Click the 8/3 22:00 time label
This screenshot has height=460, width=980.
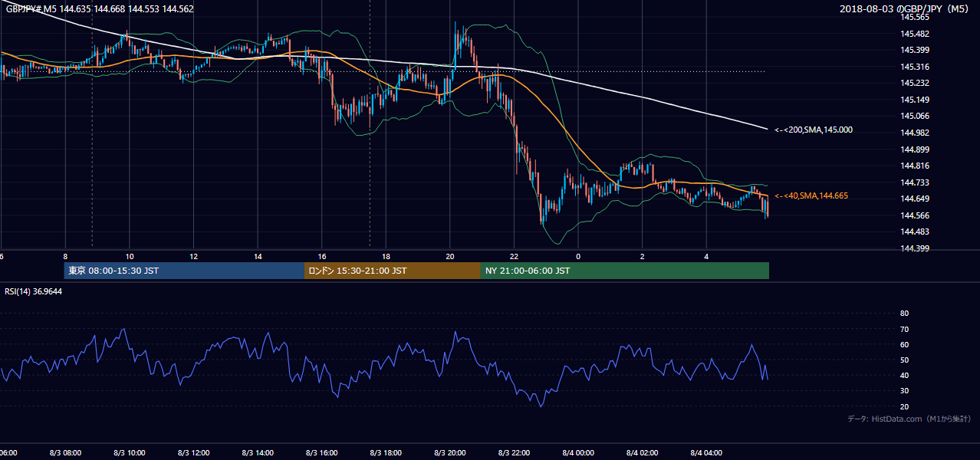coord(513,453)
